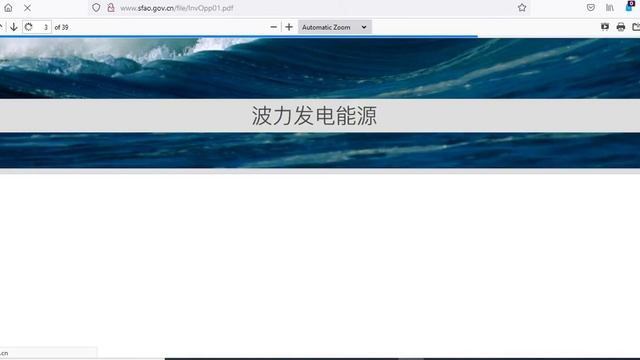Click the 波力发电能源 heading text
This screenshot has width=640, height=360.
pyautogui.click(x=314, y=116)
